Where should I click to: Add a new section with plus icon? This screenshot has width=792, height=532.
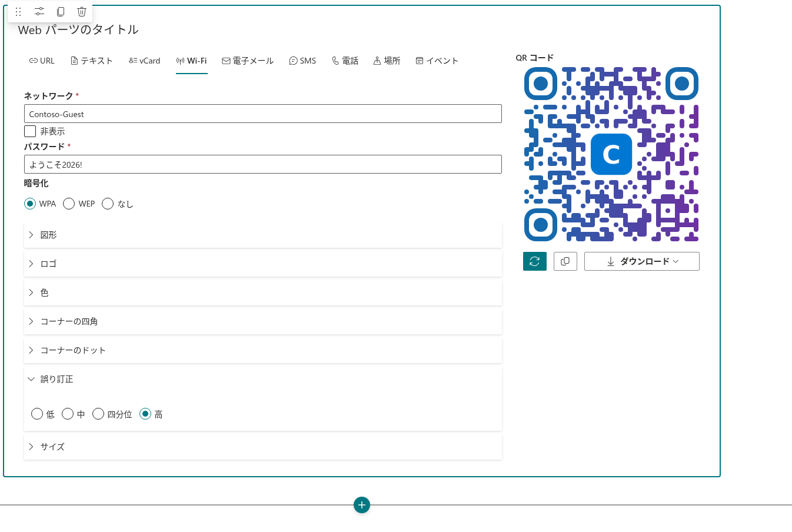pos(362,505)
